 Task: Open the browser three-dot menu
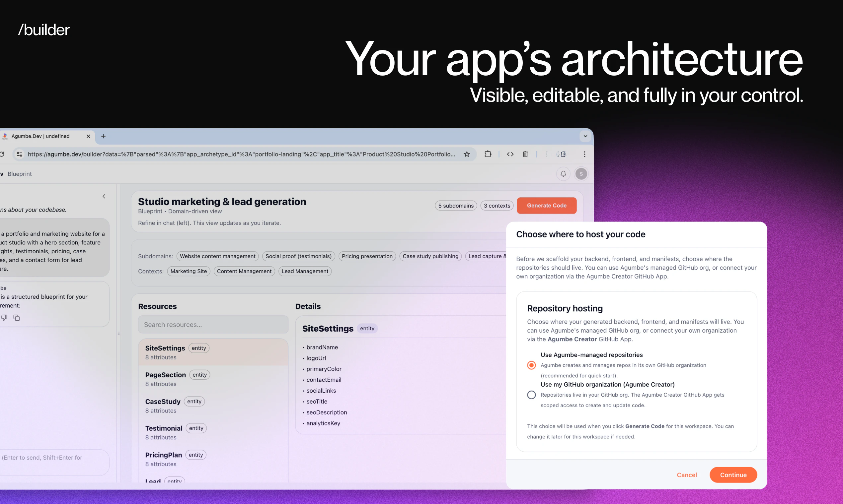pos(584,154)
